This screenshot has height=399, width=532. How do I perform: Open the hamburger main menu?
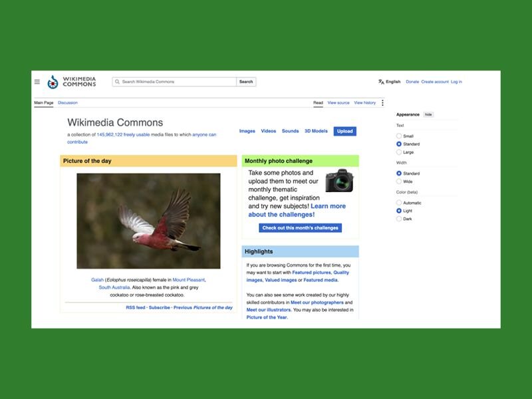point(37,82)
